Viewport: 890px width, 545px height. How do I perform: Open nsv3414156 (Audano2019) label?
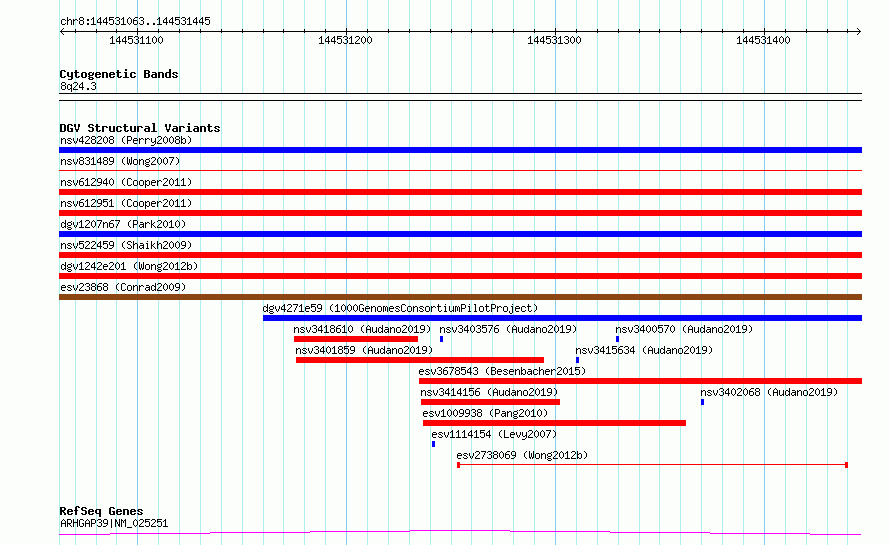[x=489, y=392]
